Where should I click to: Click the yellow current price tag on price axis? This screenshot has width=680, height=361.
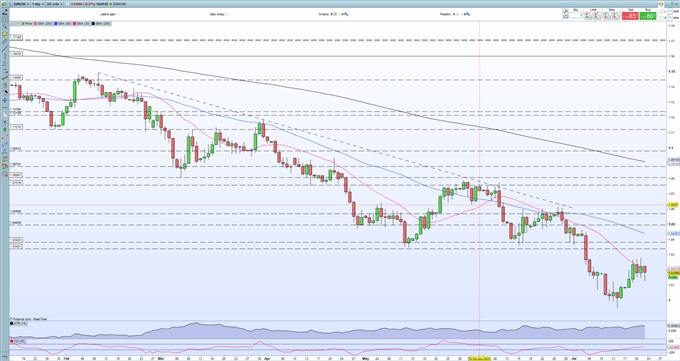click(x=673, y=273)
